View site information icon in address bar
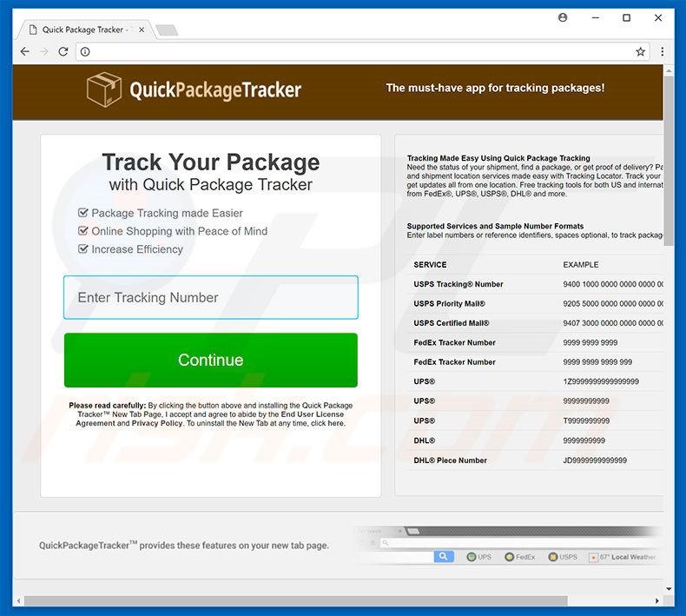The width and height of the screenshot is (686, 616). coord(85,51)
